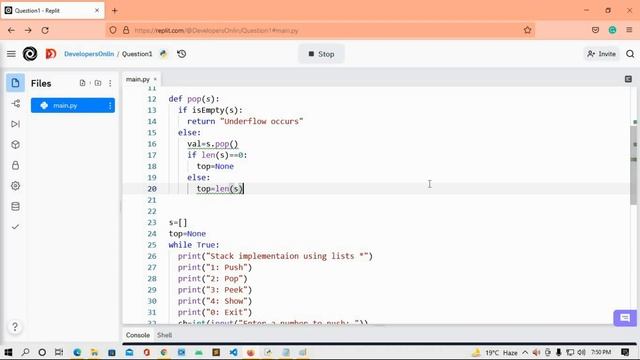Reload the browser page

pyautogui.click(x=45, y=30)
